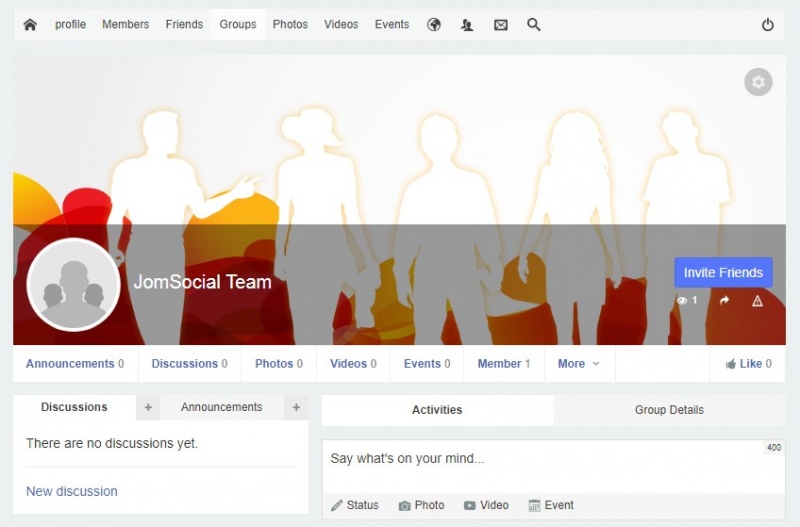Like the group with thumbs-up
800x527 pixels.
[748, 364]
